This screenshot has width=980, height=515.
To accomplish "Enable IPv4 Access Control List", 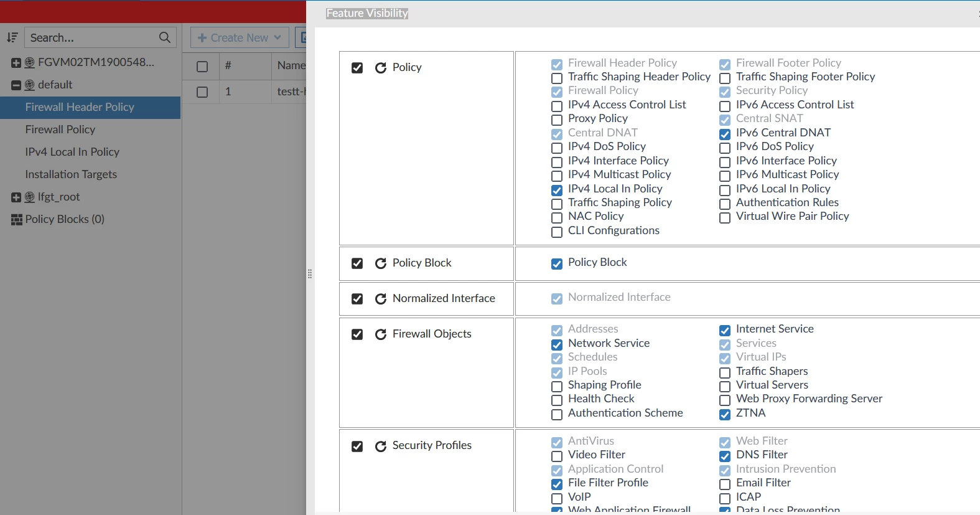I will [x=557, y=106].
